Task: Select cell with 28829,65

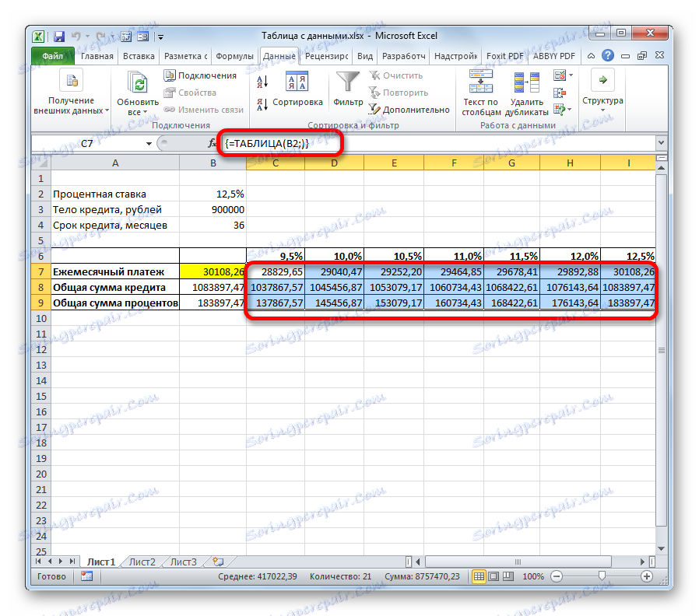Action: click(x=276, y=271)
